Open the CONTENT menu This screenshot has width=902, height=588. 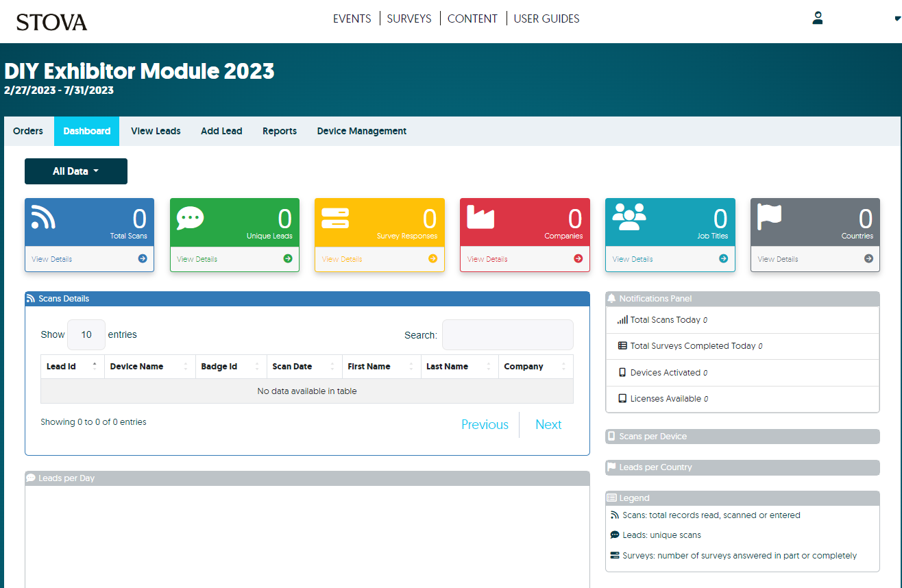point(472,19)
